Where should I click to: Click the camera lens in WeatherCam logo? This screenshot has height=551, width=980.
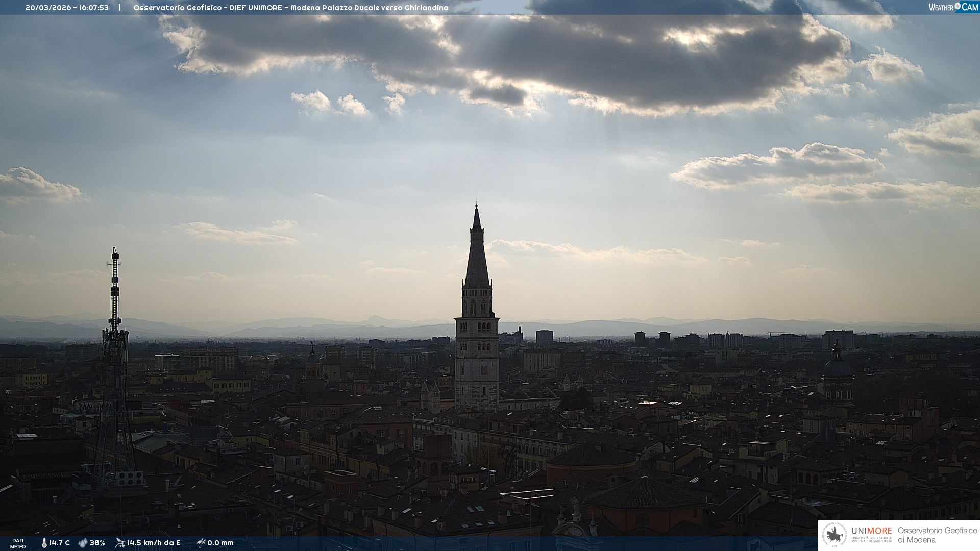958,6
